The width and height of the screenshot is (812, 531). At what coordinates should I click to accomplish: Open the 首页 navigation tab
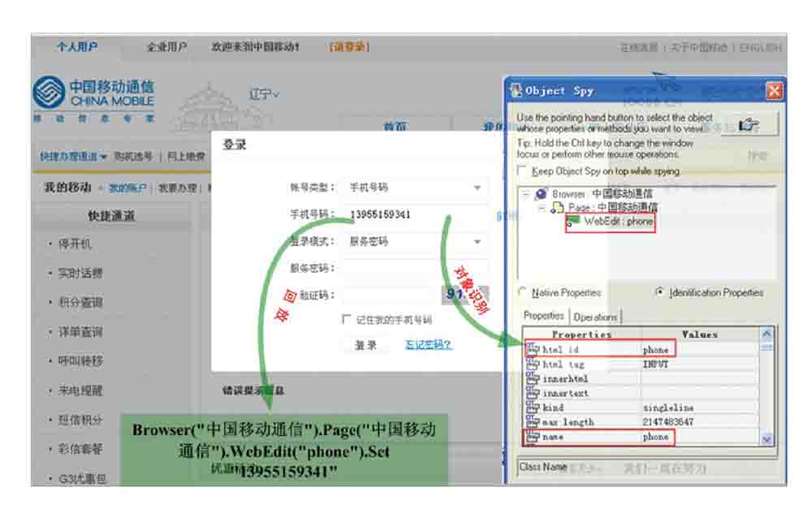click(x=395, y=126)
